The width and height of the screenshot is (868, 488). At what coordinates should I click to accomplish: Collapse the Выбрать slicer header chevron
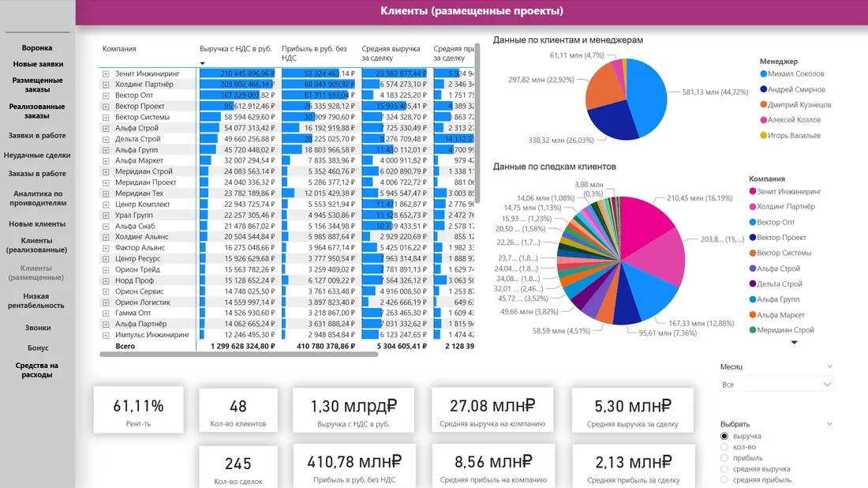[x=829, y=424]
